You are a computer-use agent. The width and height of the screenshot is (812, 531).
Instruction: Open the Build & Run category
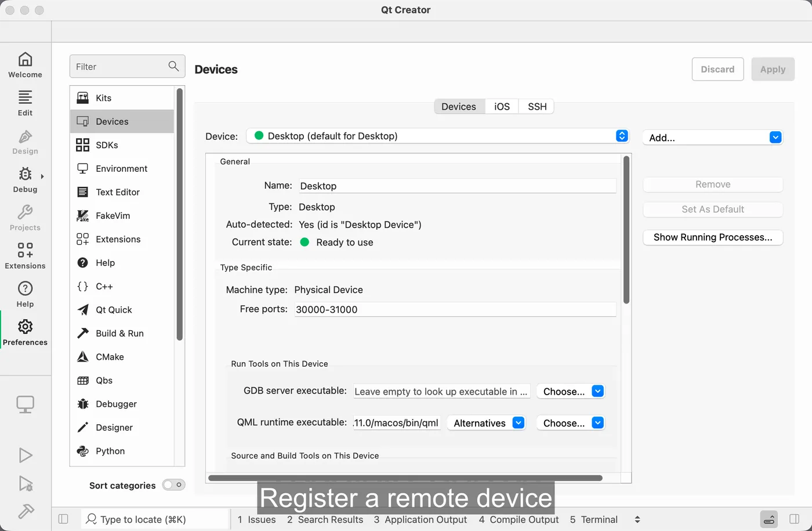point(122,333)
